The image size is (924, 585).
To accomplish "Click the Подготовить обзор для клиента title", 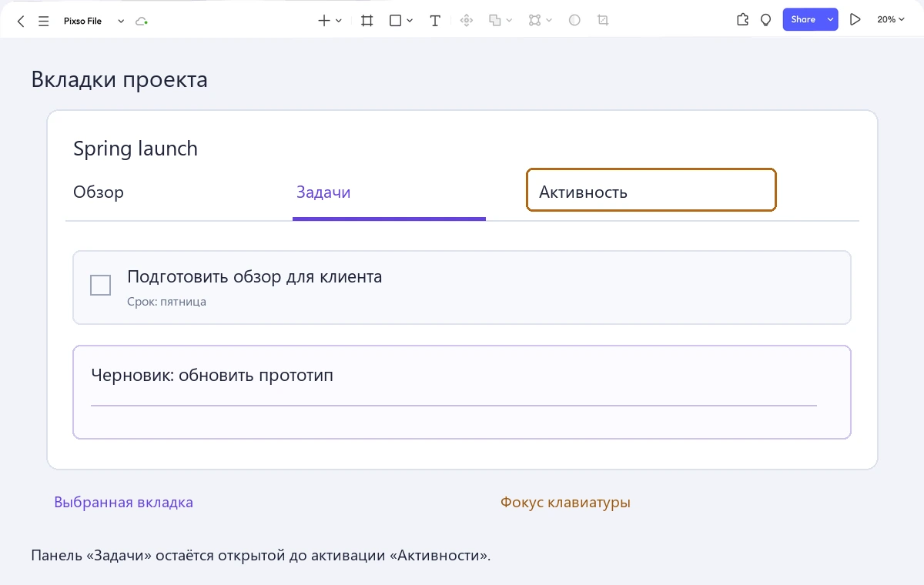I will [x=254, y=276].
